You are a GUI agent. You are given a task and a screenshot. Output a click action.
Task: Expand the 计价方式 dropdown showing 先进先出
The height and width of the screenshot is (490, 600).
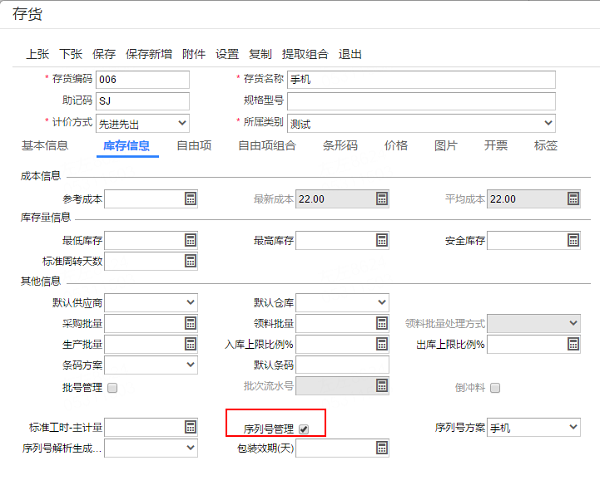click(x=143, y=123)
